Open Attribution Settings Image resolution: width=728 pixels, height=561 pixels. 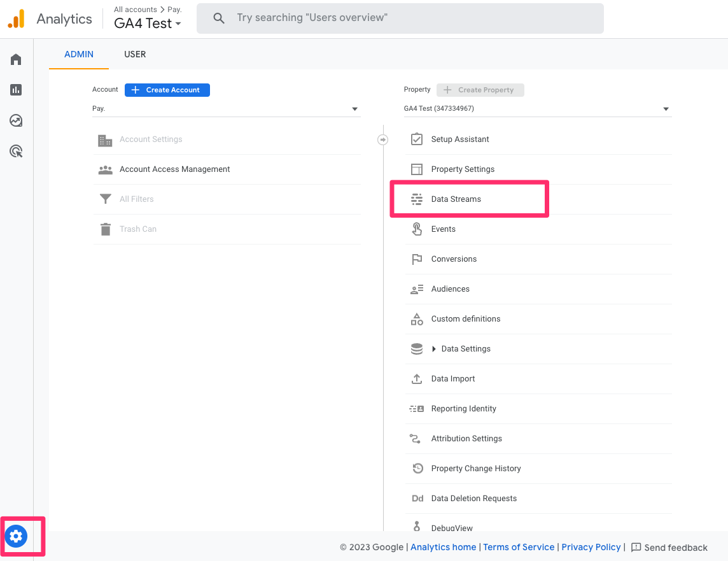(466, 438)
